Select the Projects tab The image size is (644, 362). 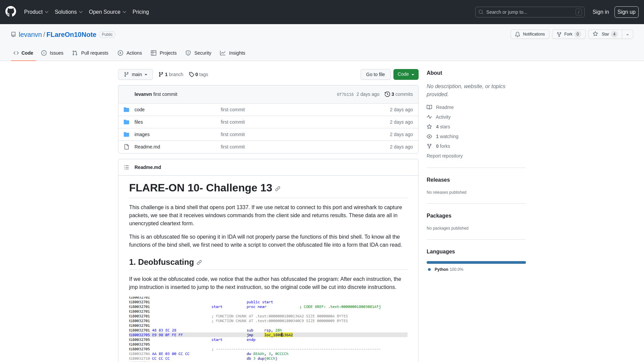[x=164, y=53]
